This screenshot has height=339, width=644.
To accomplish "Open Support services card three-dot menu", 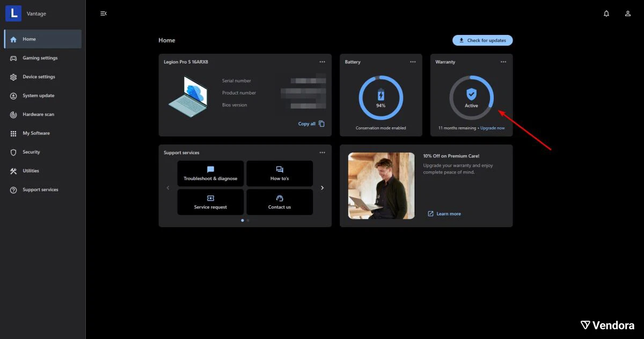I will (x=322, y=153).
